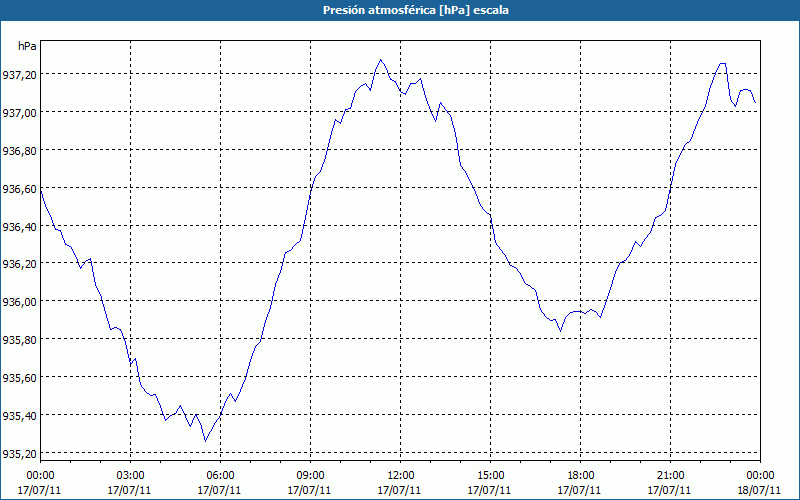The width and height of the screenshot is (800, 500).
Task: Click the 18:00 time tick label
Action: 580,475
